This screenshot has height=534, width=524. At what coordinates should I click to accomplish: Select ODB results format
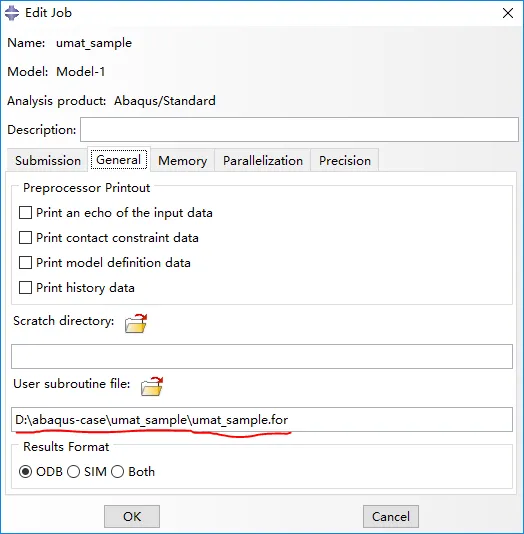pos(26,472)
